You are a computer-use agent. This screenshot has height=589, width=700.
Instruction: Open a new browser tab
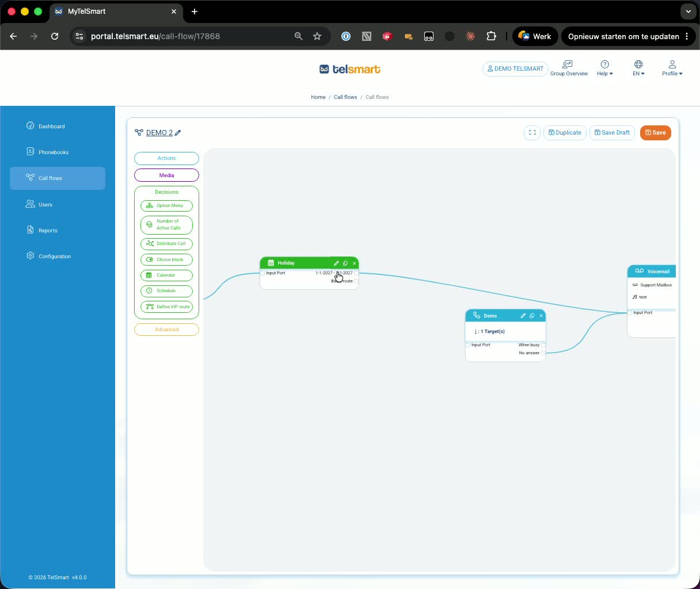(x=195, y=12)
